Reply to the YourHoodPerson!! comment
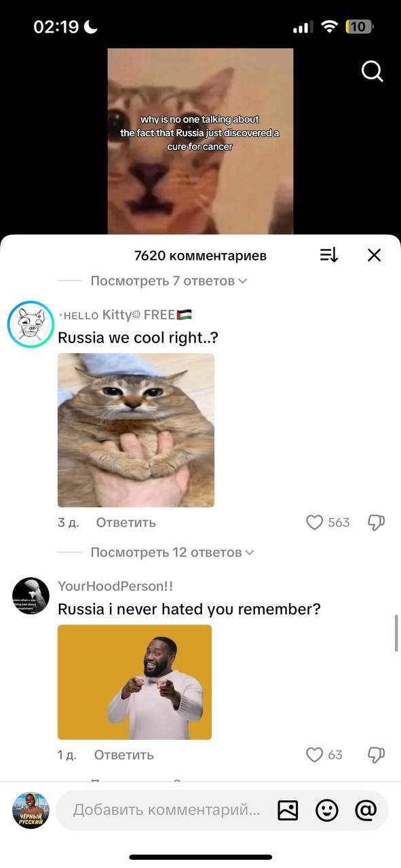 coord(124,755)
